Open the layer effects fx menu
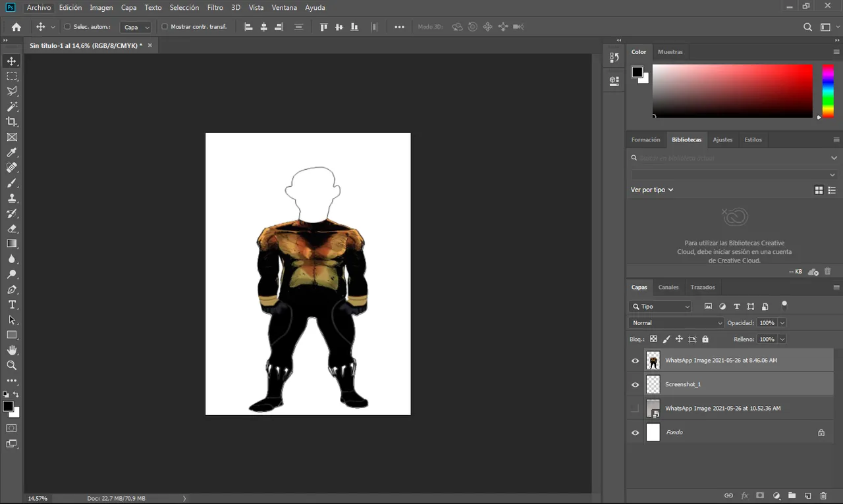 tap(745, 495)
